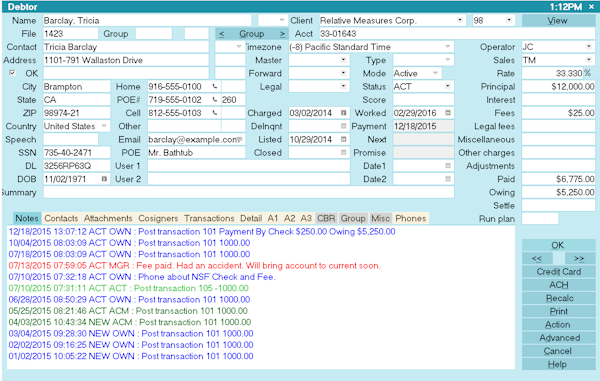The height and width of the screenshot is (381, 600).
Task: Open the Transactions tab
Action: [209, 218]
